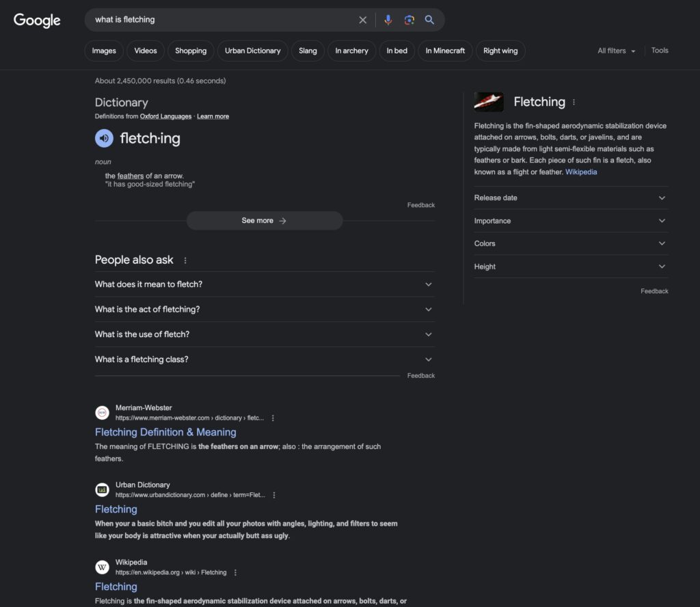Expand 'What does it mean to fletch?'

click(x=265, y=284)
